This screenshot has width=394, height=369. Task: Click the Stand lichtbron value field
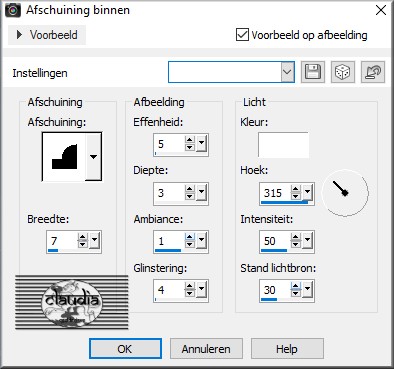[275, 290]
